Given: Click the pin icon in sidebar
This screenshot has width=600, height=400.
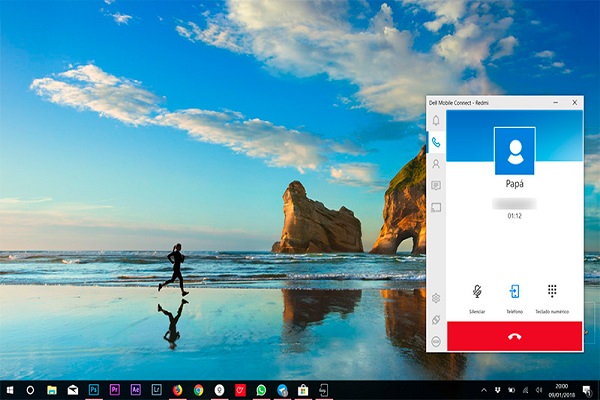Looking at the screenshot, I should [436, 320].
